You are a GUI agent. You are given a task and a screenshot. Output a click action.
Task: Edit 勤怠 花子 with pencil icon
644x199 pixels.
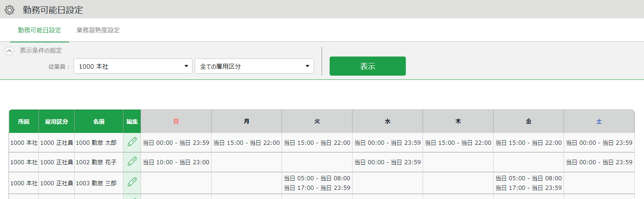click(132, 162)
